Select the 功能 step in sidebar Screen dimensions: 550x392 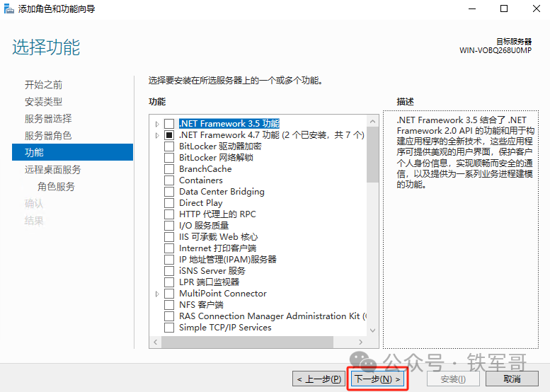point(73,152)
